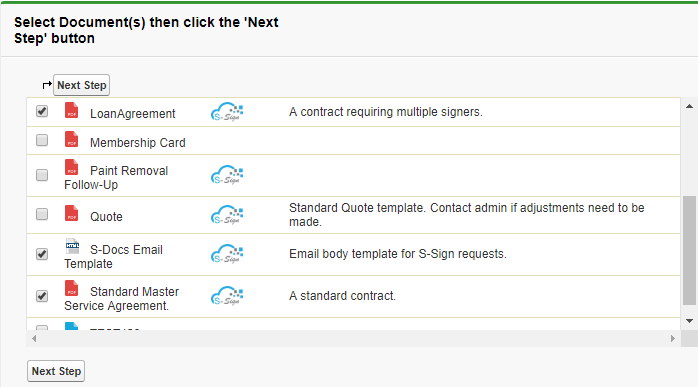Screen dimensions: 698x387
Task: Click the horizontal scrollbar right arrow
Action: point(673,338)
